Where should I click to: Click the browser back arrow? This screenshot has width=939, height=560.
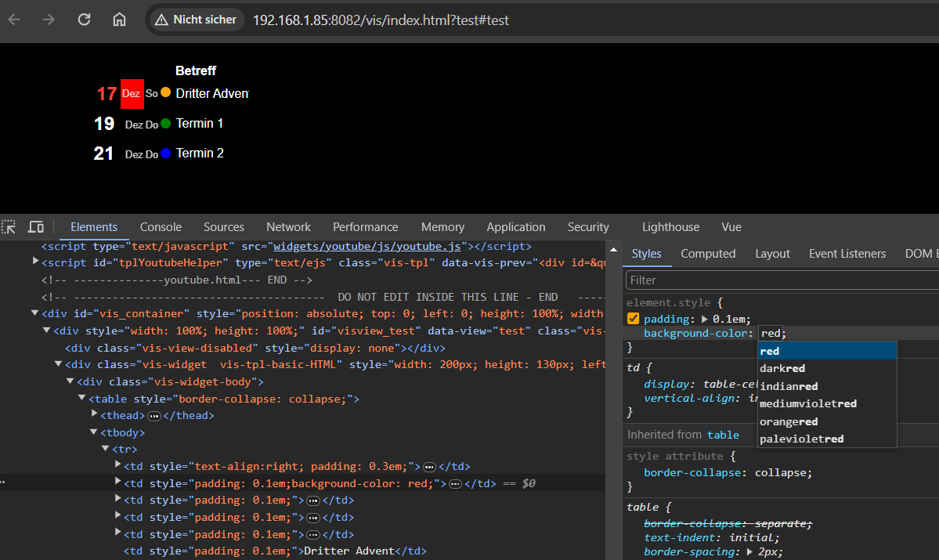(x=14, y=20)
